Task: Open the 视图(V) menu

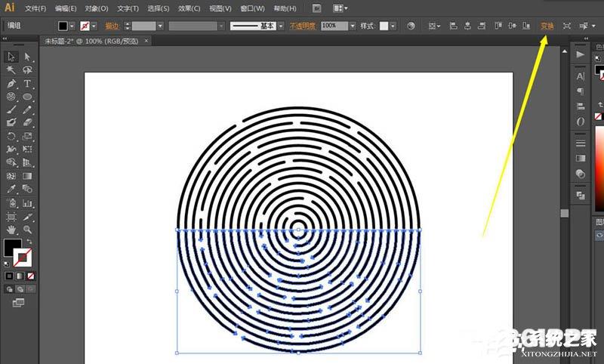Action: tap(220, 8)
